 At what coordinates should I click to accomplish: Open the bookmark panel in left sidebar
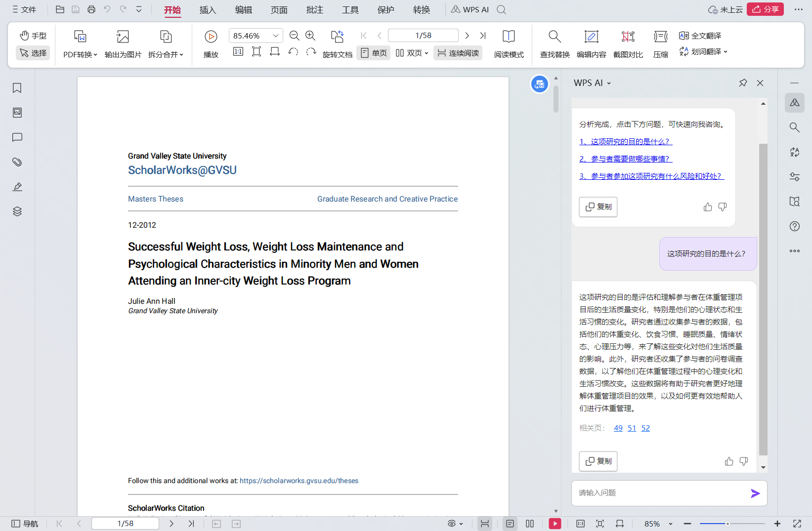tap(17, 88)
